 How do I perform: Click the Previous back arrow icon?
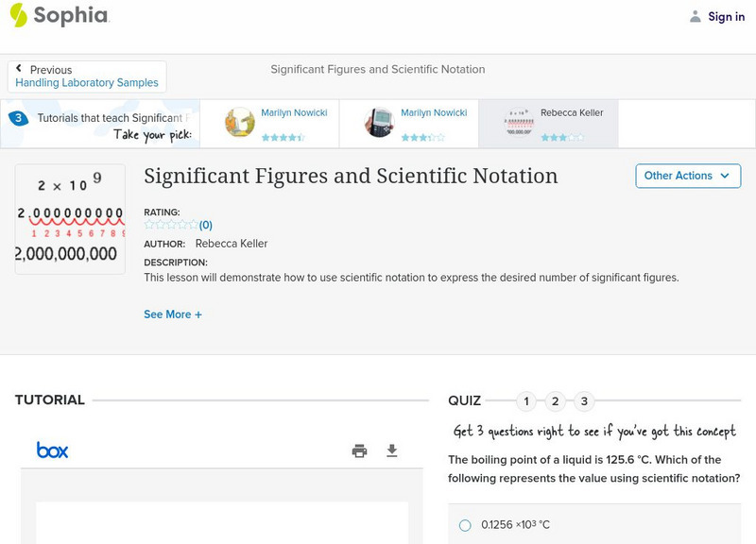tap(19, 69)
